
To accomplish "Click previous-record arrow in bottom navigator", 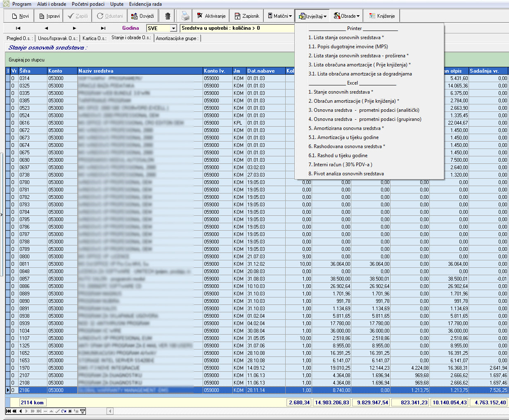I will (21, 411).
